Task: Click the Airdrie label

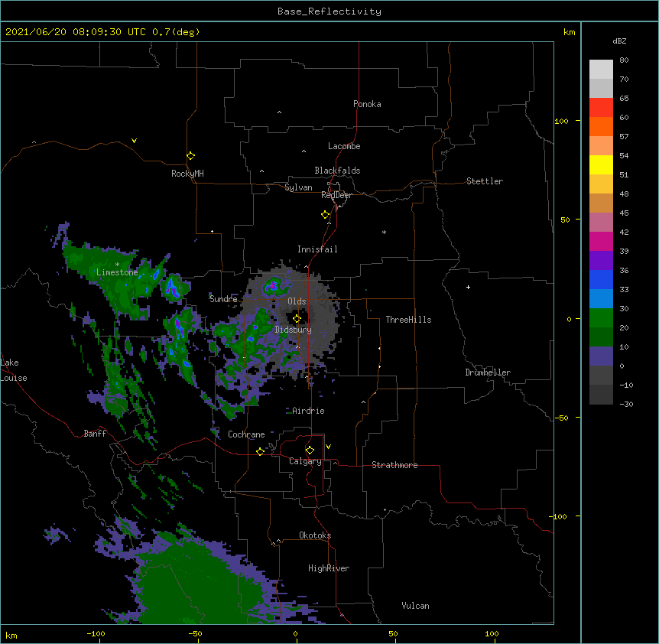Action: [x=308, y=411]
